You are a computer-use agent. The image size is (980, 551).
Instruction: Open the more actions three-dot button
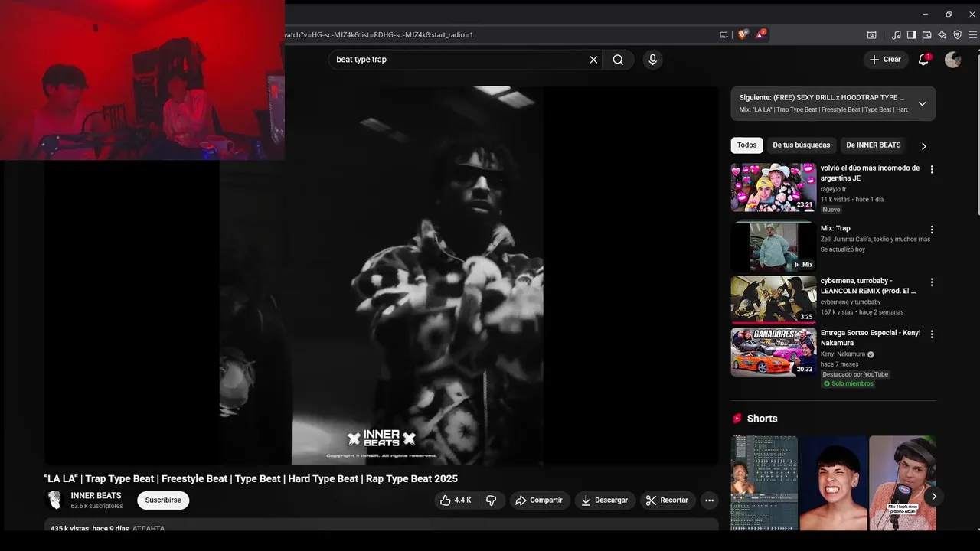[709, 500]
